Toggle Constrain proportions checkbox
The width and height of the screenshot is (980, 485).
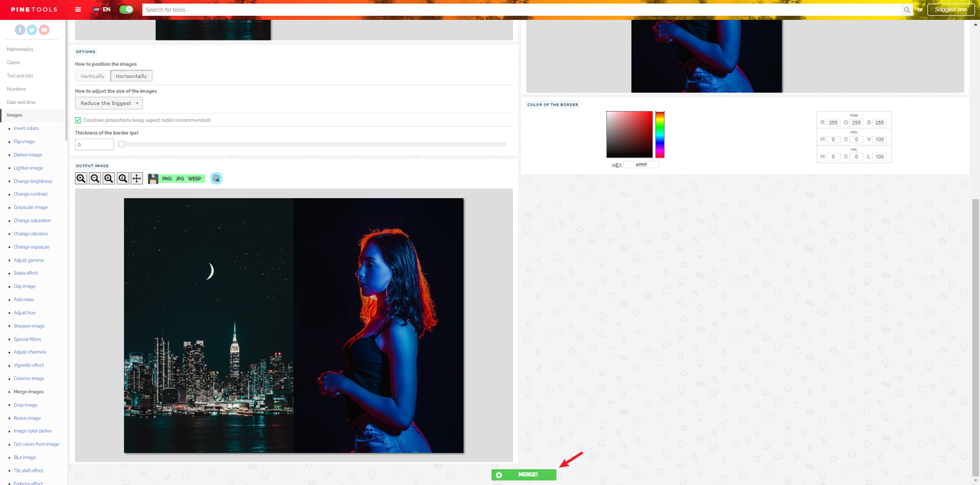tap(78, 120)
